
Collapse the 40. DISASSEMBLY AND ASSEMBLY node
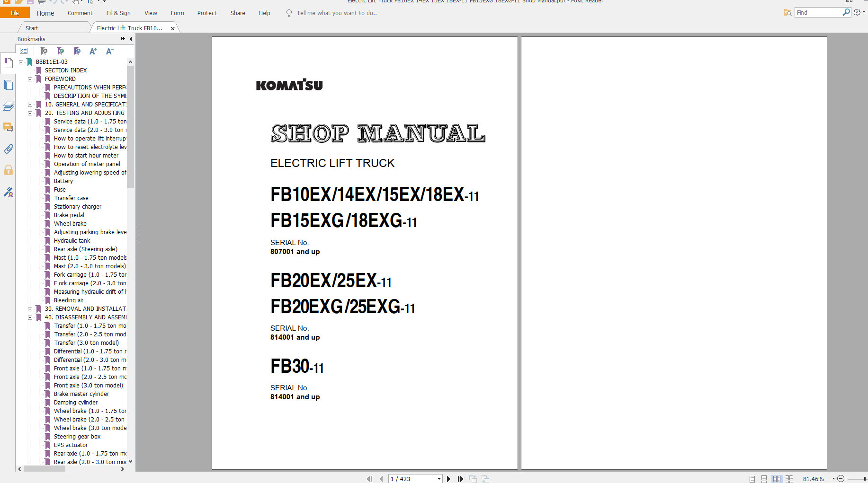[x=30, y=317]
